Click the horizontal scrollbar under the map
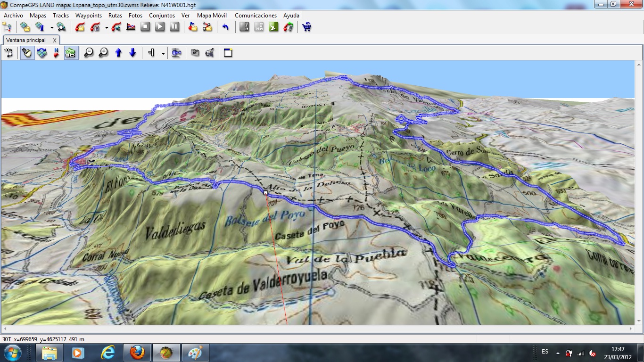Screen dimensions: 644x362 [x=317, y=329]
